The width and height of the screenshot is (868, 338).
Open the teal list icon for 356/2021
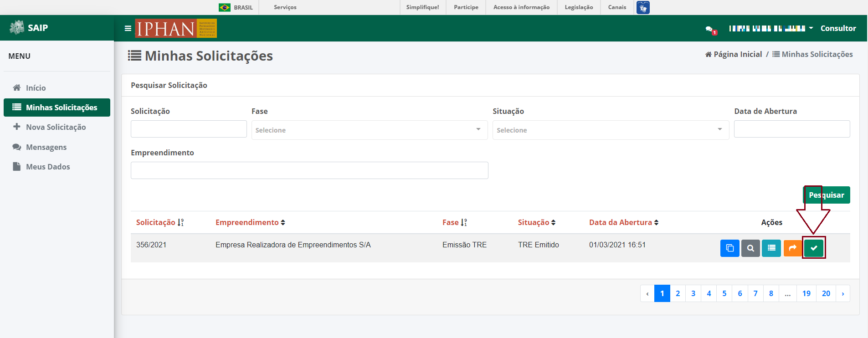tap(771, 248)
